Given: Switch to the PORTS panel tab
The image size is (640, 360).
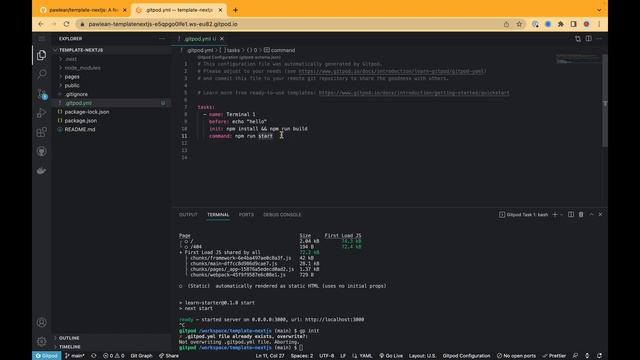Looking at the screenshot, I should [246, 215].
